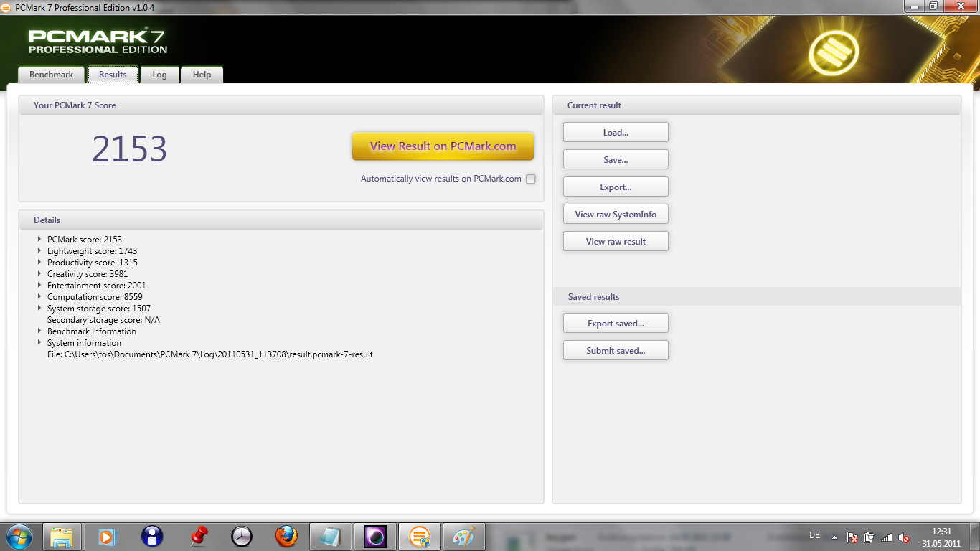Expand System information node
Viewport: 980px width, 551px height.
pos(39,342)
